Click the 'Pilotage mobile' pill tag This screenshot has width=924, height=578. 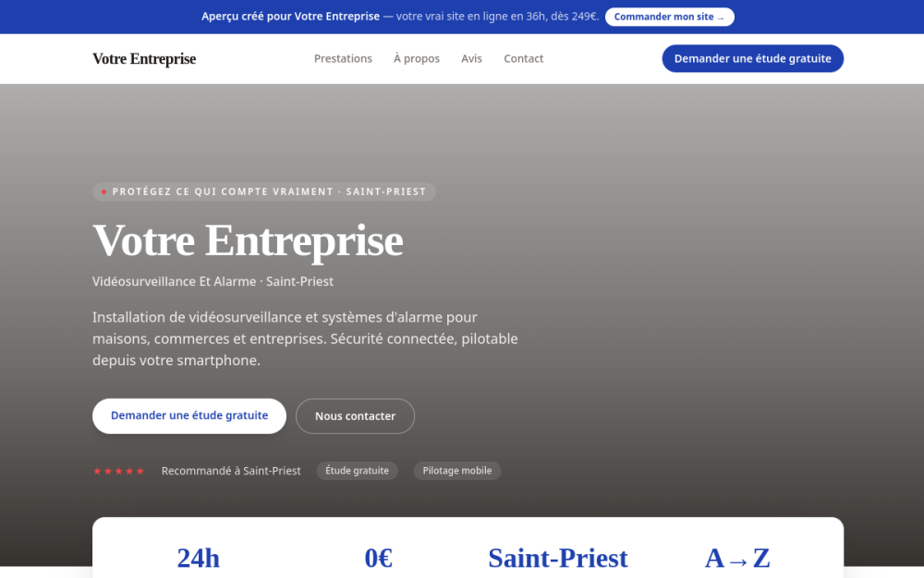tap(456, 471)
